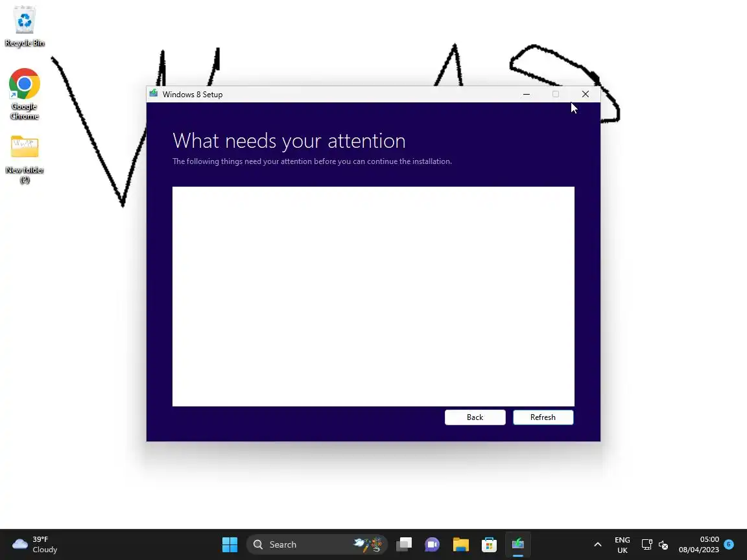Open the Recycle Bin desktop icon
This screenshot has width=747, height=560.
pyautogui.click(x=24, y=26)
